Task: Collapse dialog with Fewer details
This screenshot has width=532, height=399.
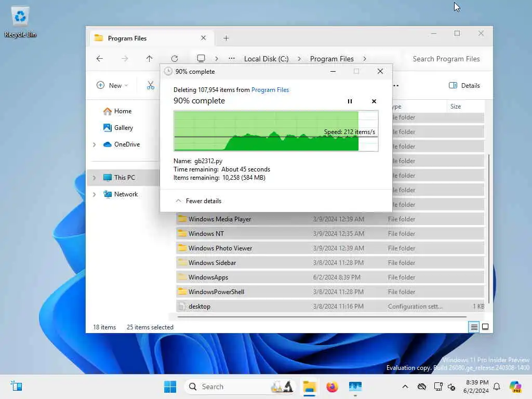Action: (x=198, y=201)
